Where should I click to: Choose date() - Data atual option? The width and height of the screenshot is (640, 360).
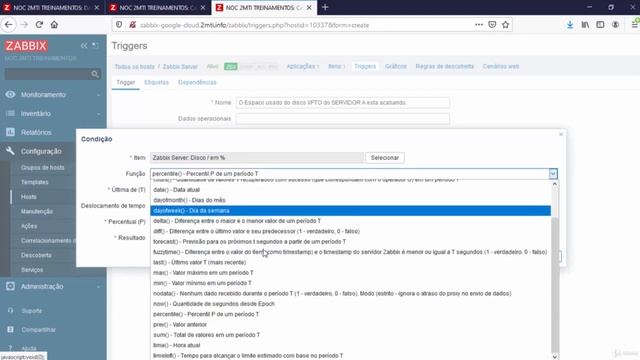pos(351,190)
